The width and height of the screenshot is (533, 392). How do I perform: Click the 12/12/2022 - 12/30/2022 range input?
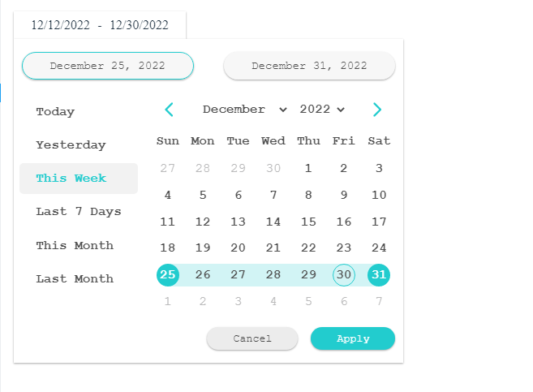click(100, 25)
